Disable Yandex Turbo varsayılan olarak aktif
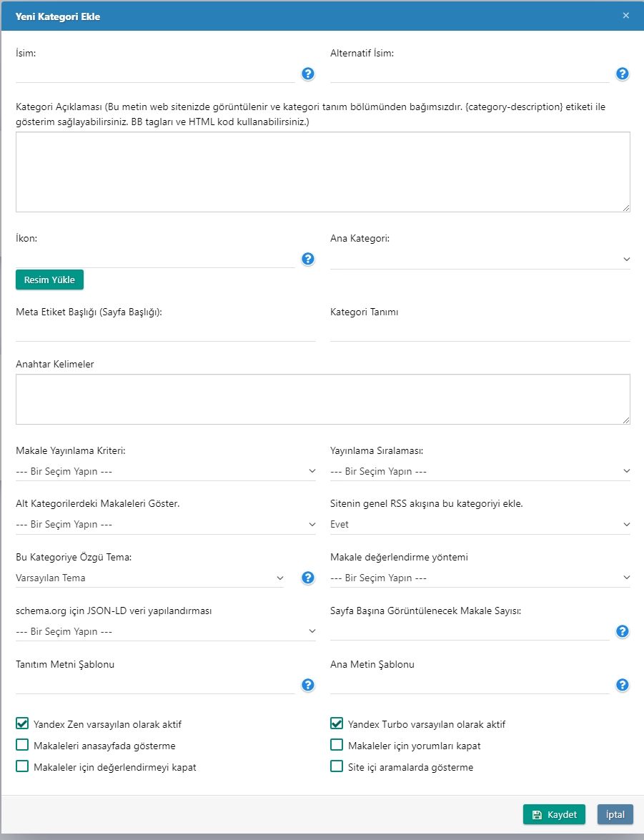This screenshot has width=644, height=840. pos(337,723)
